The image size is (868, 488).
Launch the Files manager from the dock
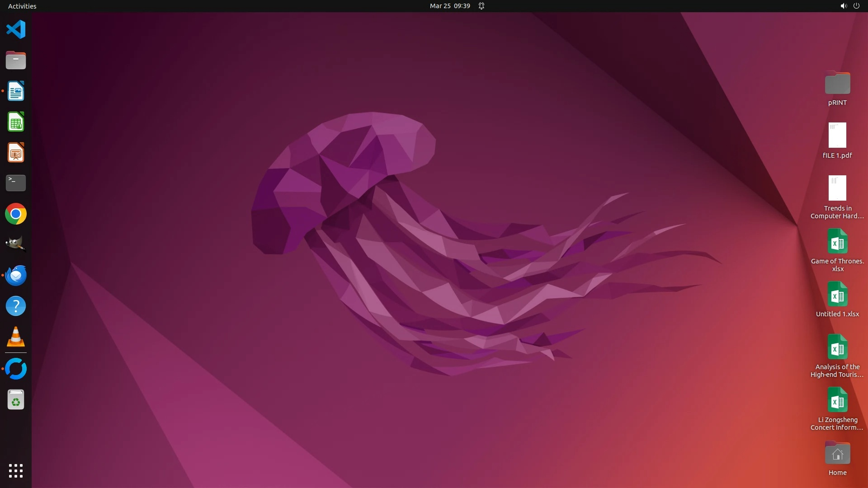pyautogui.click(x=16, y=61)
